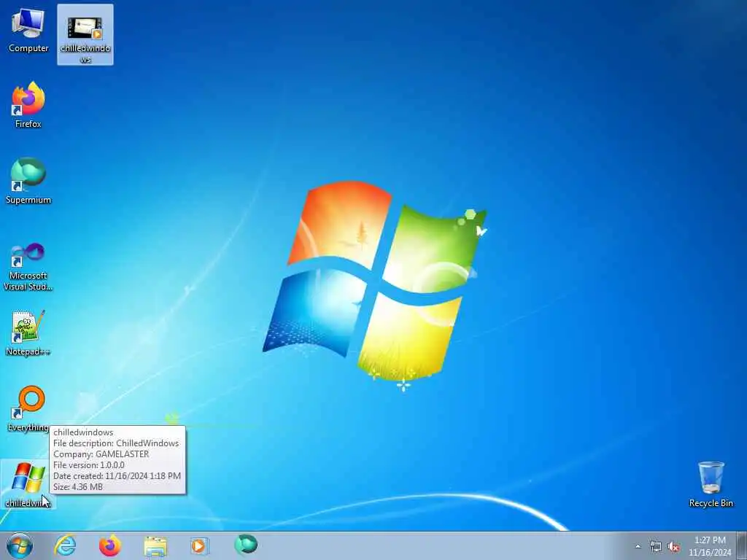This screenshot has width=747, height=560.
Task: Click 'Size: 4.36 MB' tooltip text
Action: [x=78, y=486]
